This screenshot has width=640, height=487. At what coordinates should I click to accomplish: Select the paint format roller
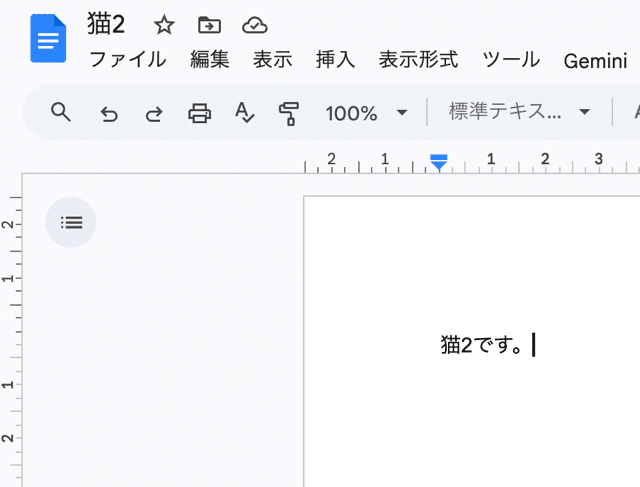289,113
